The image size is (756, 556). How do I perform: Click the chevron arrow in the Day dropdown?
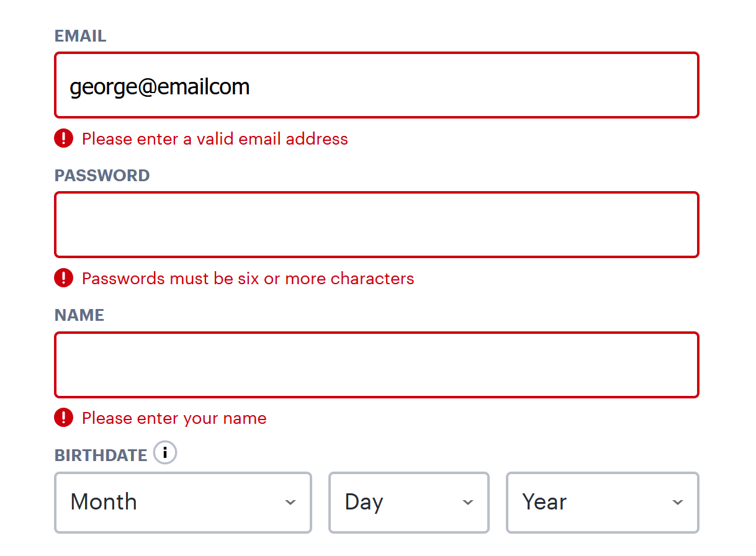click(468, 502)
